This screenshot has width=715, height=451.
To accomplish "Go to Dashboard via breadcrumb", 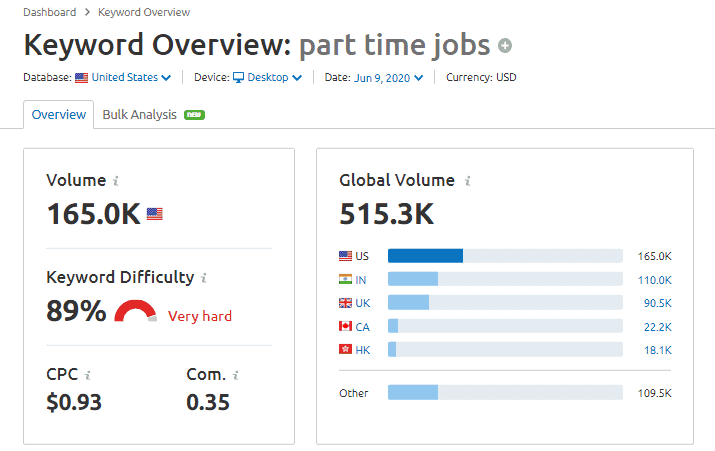I will tap(49, 12).
